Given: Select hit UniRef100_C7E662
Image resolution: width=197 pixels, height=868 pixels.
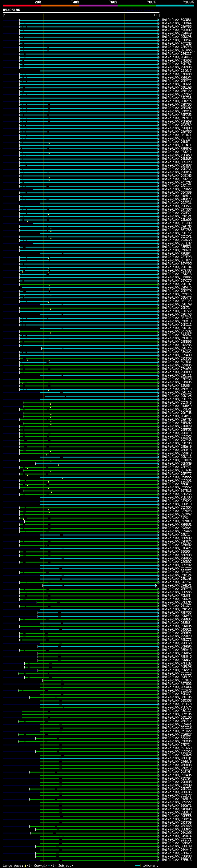Looking at the screenshot, I should [x=177, y=61].
